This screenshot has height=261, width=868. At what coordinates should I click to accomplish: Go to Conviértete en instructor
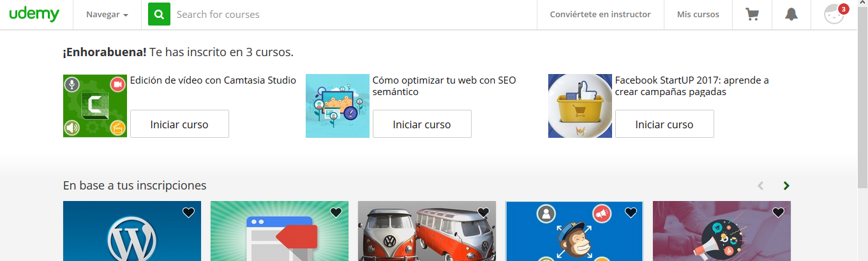[x=600, y=15]
